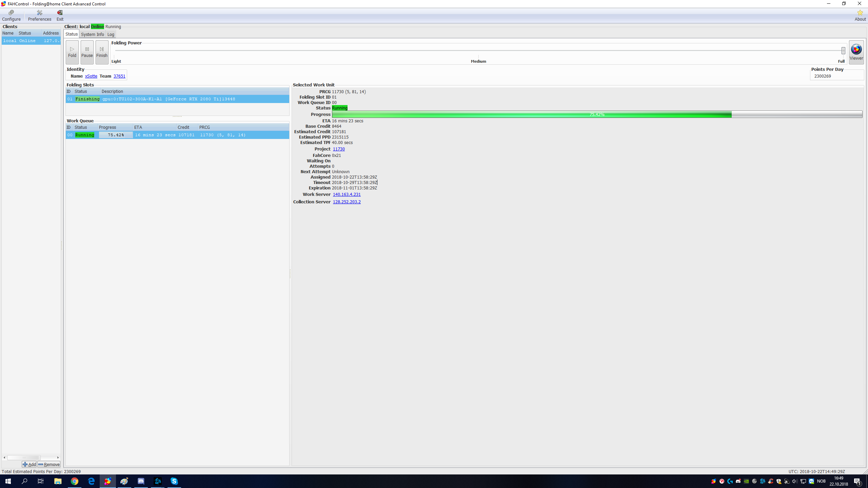Open Task View in taskbar

pyautogui.click(x=41, y=481)
